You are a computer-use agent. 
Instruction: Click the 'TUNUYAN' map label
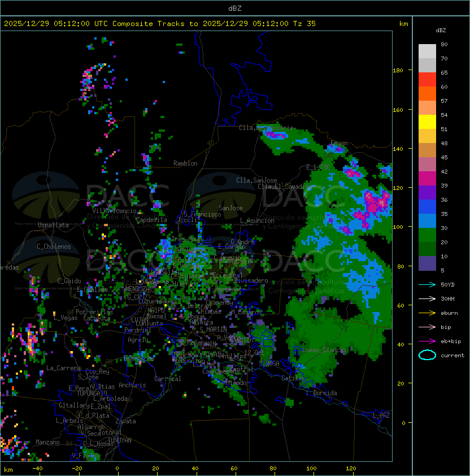(x=120, y=440)
